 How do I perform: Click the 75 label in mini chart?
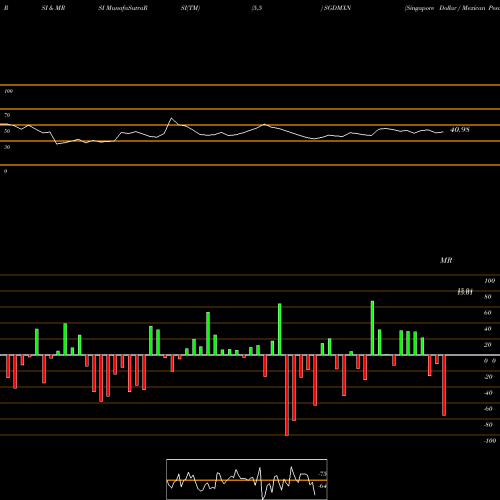pyautogui.click(x=323, y=474)
